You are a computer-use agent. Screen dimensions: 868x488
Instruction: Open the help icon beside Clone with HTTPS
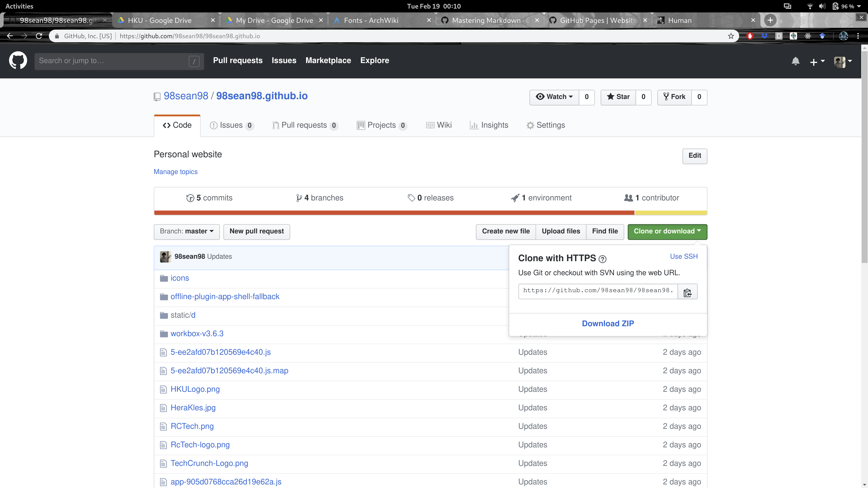click(602, 259)
